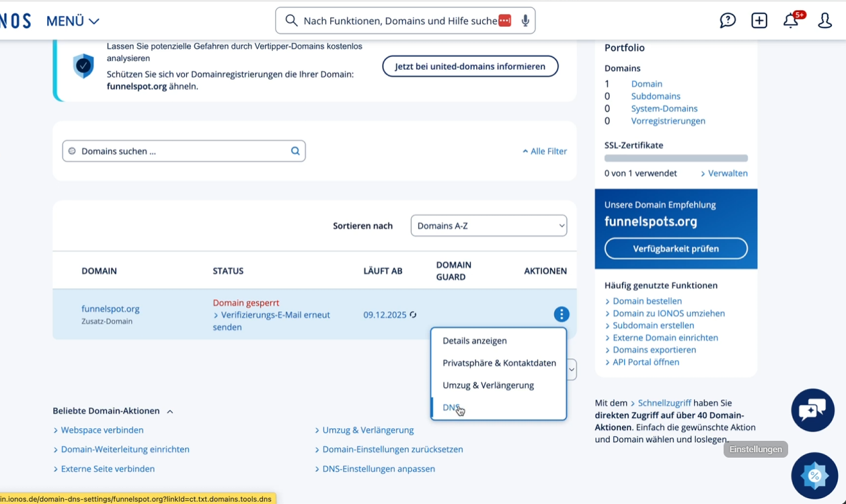Click the shield checkmark icon
Viewport: 846px width, 504px height.
coord(83,66)
